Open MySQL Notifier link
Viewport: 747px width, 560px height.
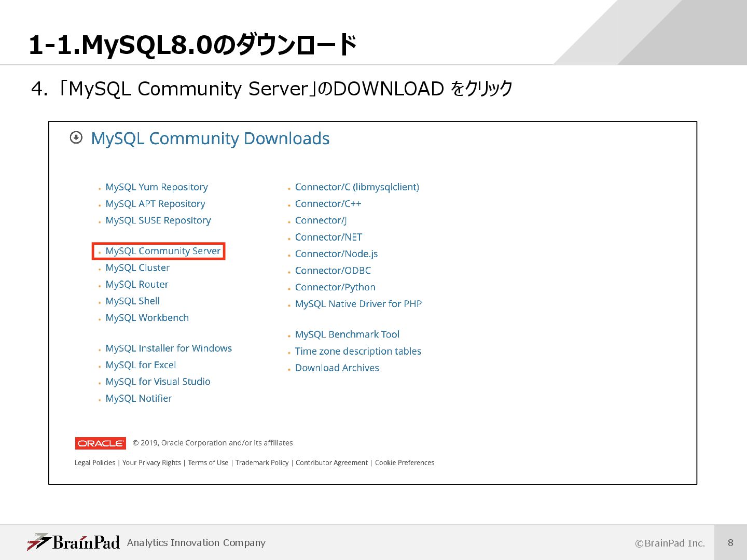139,399
